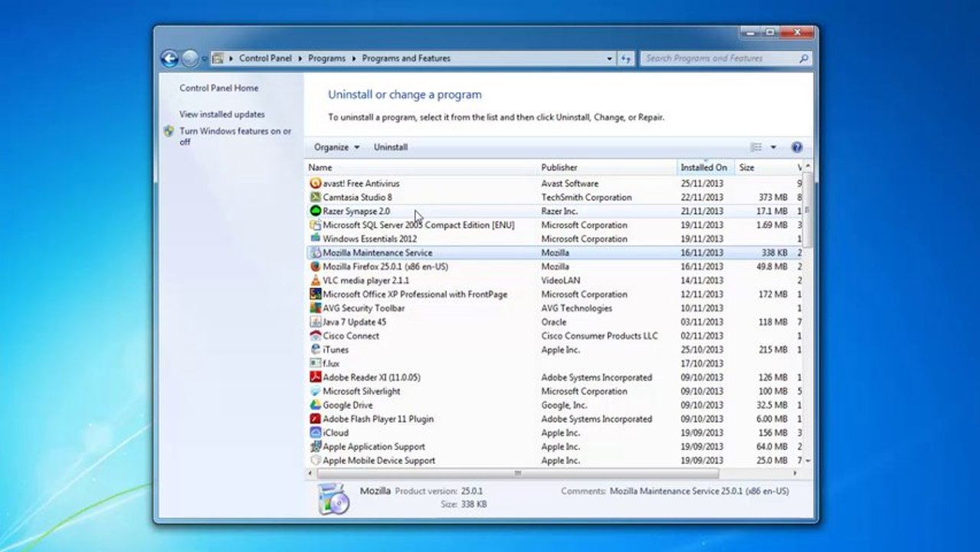980x552 pixels.
Task: Click the Apple Application Support icon
Action: coord(315,446)
